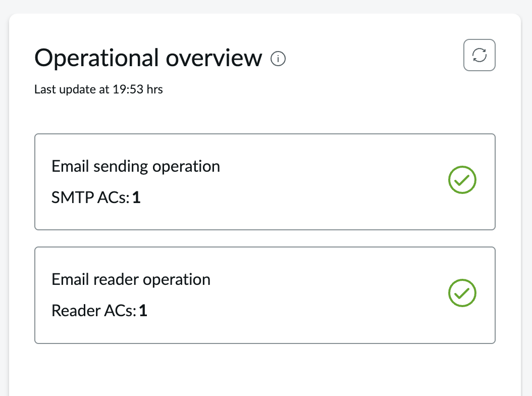Viewport: 532px width, 396px height.
Task: Click the refresh button in Operational overview
Action: tap(479, 55)
